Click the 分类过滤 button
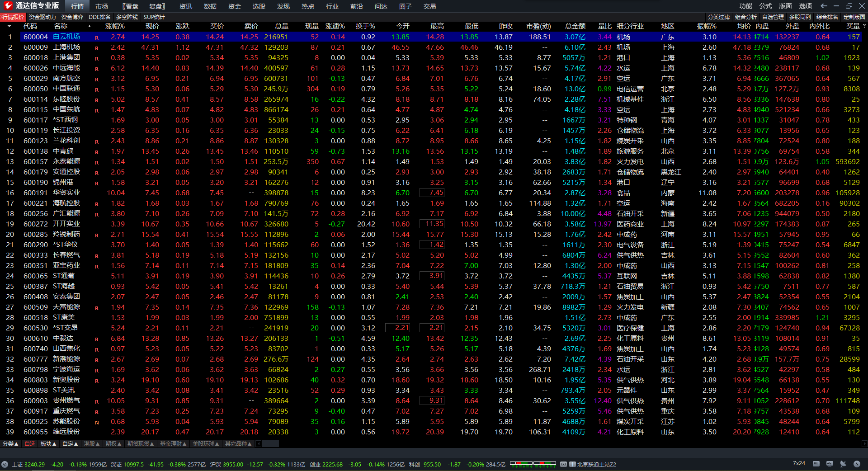 tap(719, 17)
